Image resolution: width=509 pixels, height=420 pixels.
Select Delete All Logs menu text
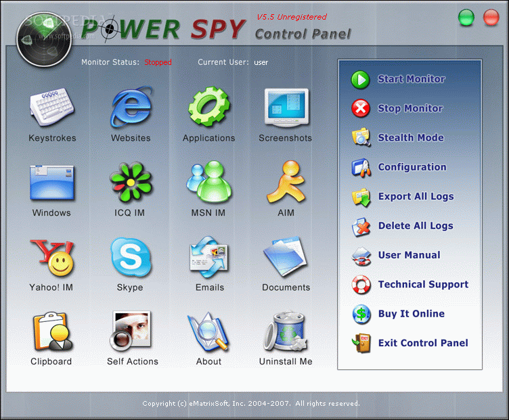pos(416,226)
